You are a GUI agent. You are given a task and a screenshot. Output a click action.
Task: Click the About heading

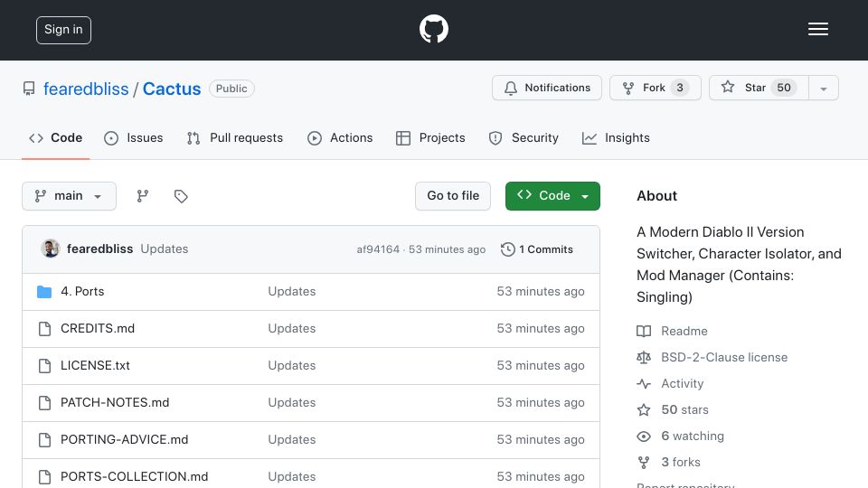coord(656,196)
